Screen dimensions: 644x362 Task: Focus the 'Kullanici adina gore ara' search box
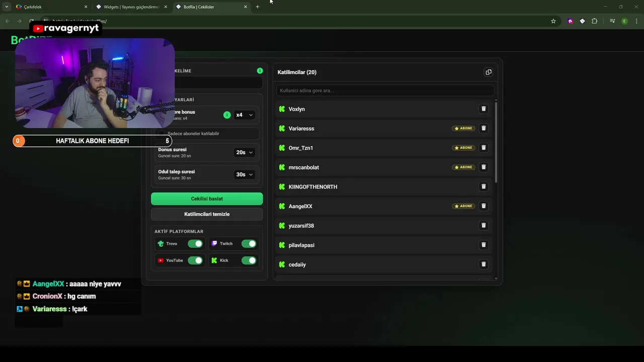coord(385,90)
